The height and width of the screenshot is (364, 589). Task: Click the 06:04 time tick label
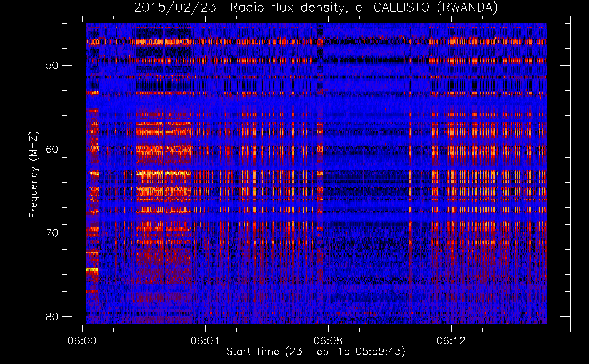click(205, 341)
